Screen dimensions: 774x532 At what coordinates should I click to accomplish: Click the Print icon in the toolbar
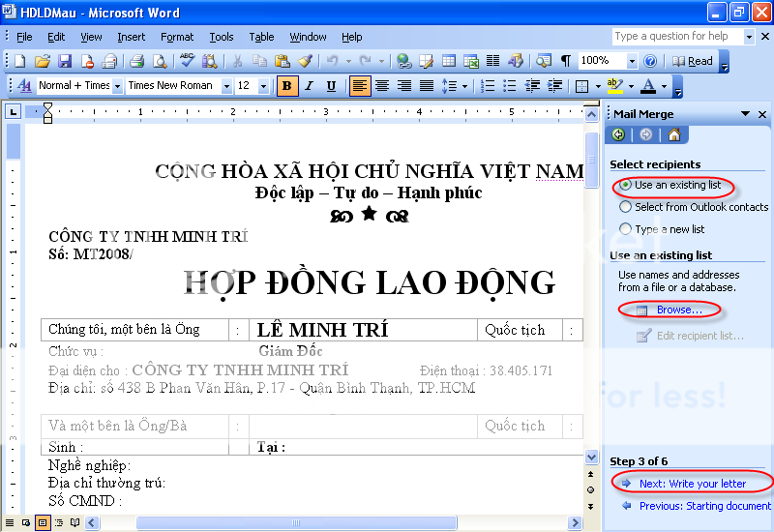pyautogui.click(x=136, y=61)
